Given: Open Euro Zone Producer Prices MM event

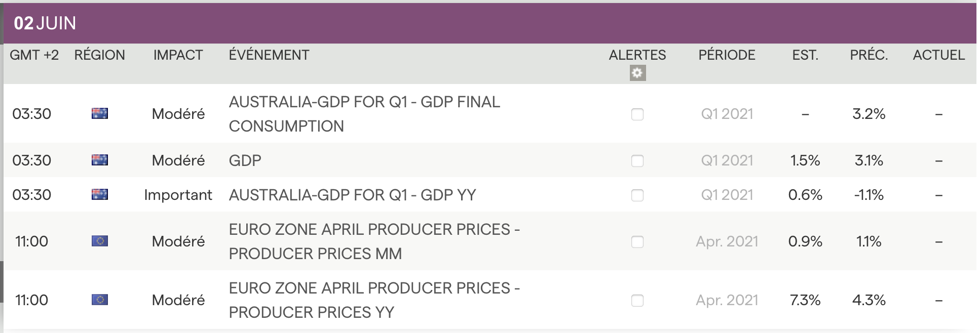Looking at the screenshot, I should click(x=374, y=241).
